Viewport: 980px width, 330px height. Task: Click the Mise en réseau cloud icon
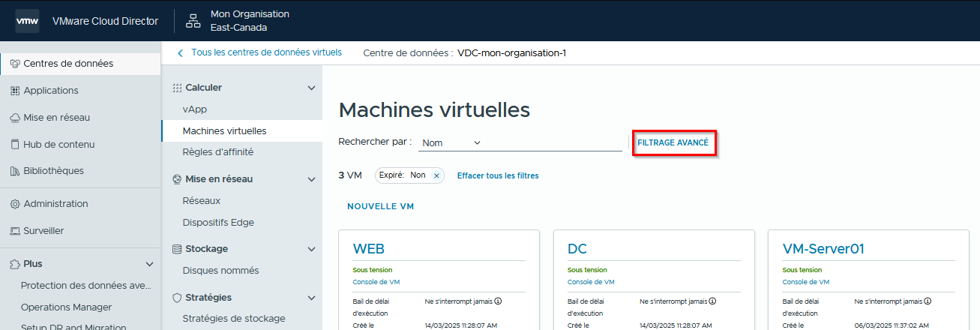pos(15,118)
